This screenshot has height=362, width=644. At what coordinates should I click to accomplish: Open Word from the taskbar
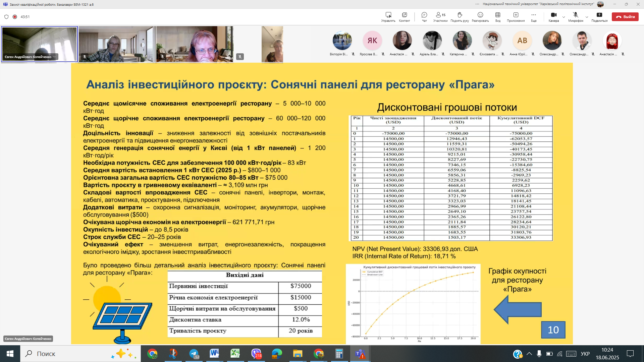[x=214, y=354]
